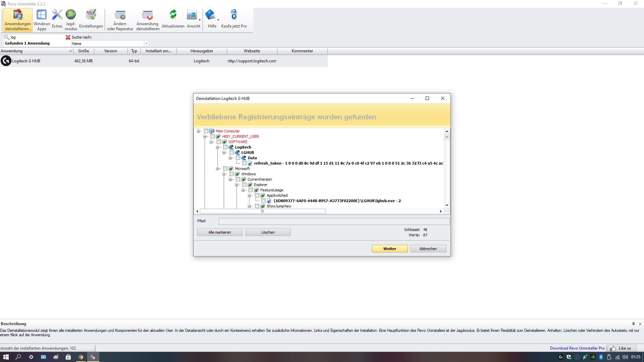Screen dimensions: 644x362
Task: Check the refresh_token value checkbox
Action: pyautogui.click(x=244, y=163)
